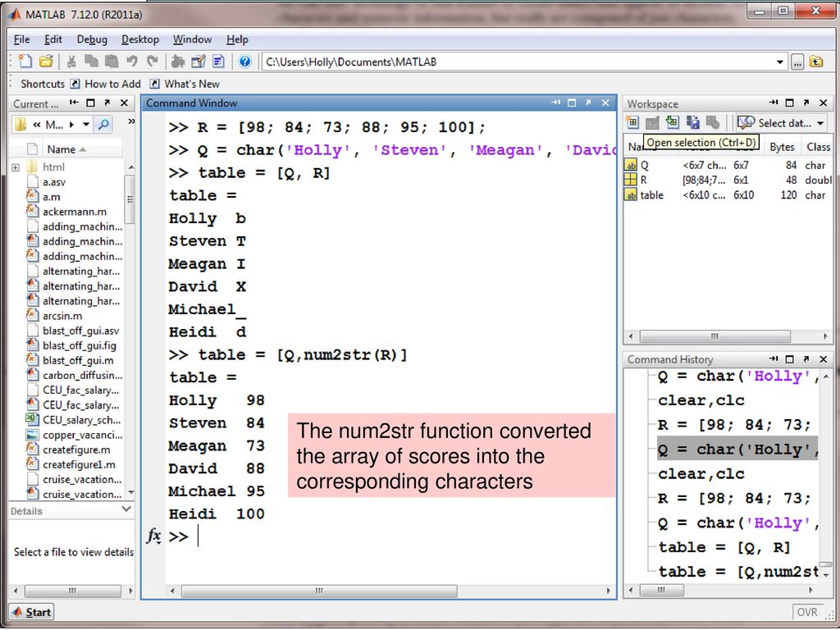Viewport: 840px width, 630px height.
Task: Open the Edit menu
Action: tap(53, 39)
